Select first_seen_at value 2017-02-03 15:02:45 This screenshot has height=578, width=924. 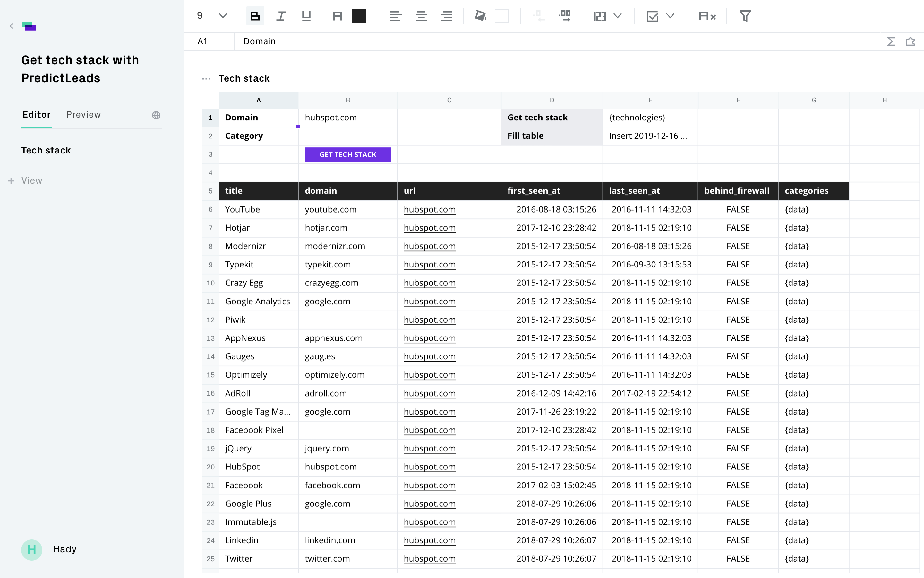point(552,485)
